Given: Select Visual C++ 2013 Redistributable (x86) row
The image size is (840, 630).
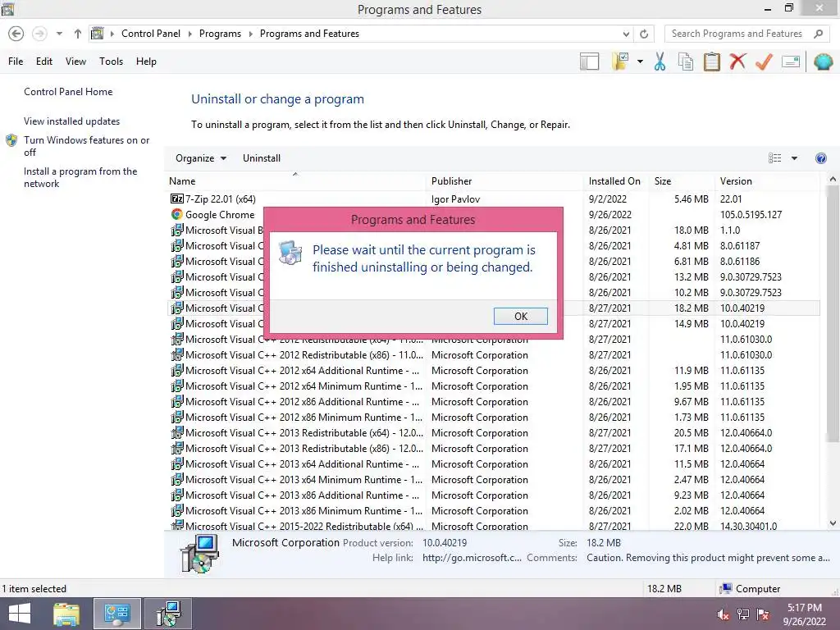Looking at the screenshot, I should (493, 448).
